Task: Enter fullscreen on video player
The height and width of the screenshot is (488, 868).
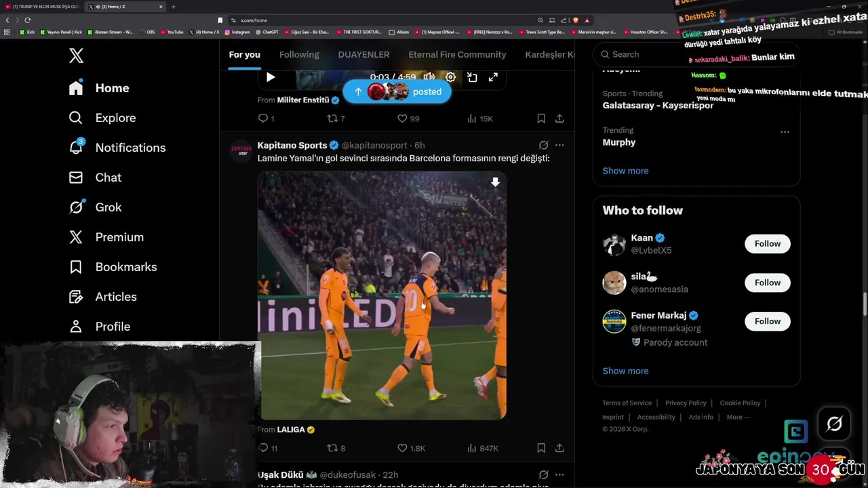Action: (493, 77)
